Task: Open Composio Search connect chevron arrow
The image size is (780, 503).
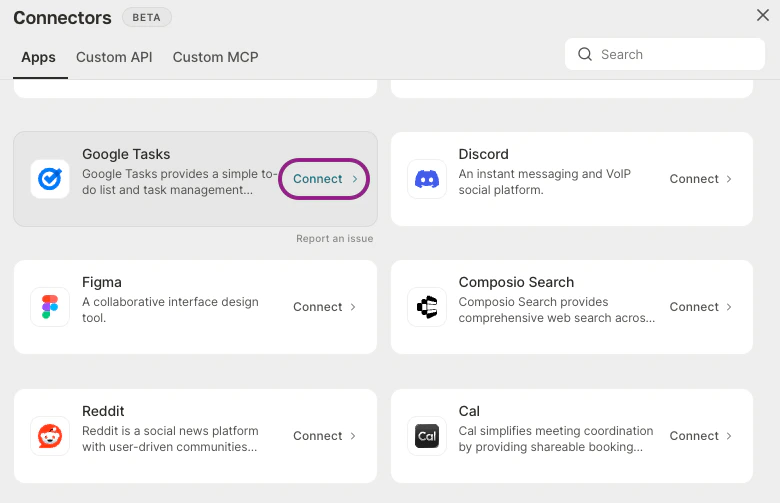Action: click(729, 307)
